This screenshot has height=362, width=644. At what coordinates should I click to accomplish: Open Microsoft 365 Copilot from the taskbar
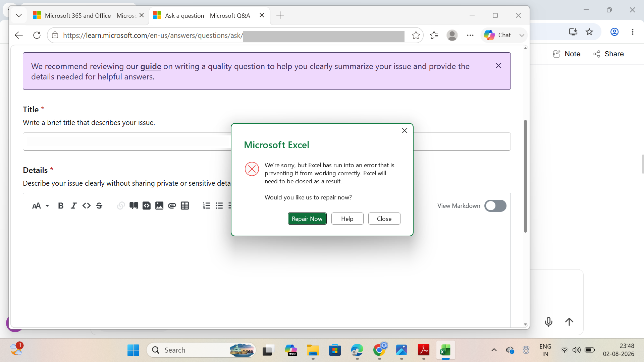pos(291,350)
